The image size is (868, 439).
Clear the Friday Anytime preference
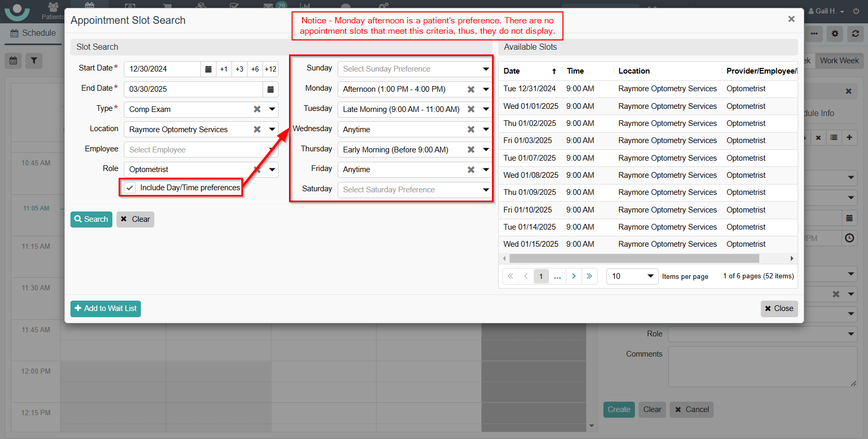471,169
